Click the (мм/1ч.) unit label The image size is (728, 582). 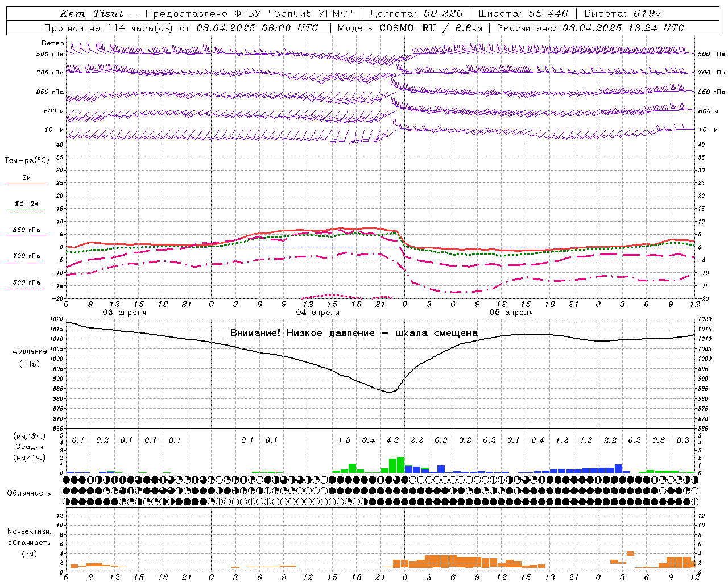[x=29, y=457]
